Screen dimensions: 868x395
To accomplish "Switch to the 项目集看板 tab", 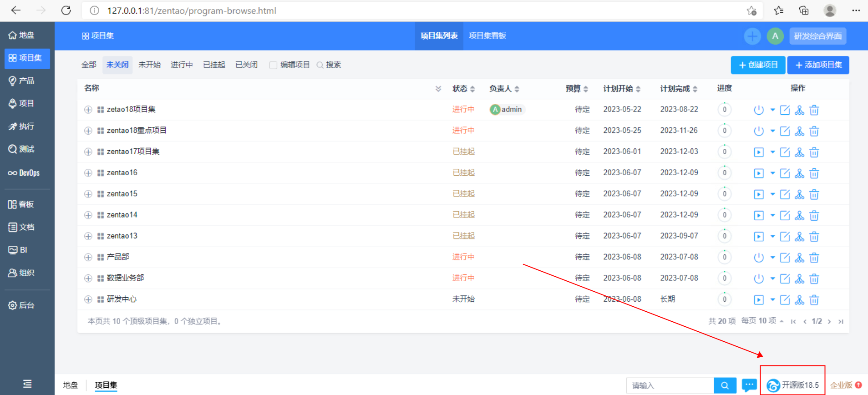I will coord(487,36).
